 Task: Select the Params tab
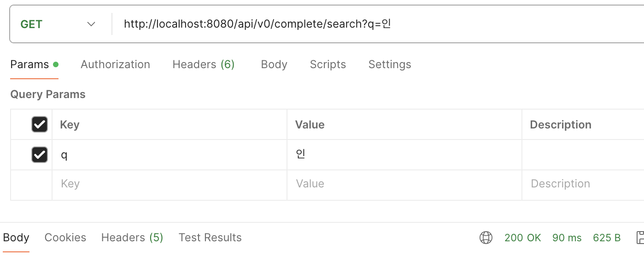click(x=29, y=64)
